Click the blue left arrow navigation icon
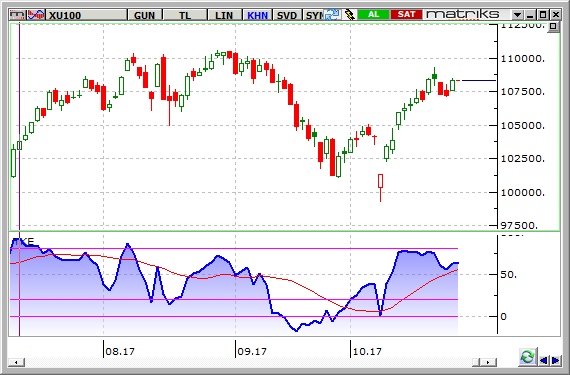 pos(543,360)
